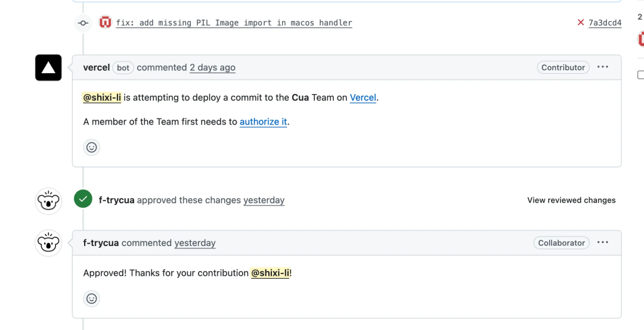The width and height of the screenshot is (644, 330).
Task: Click the failed status X icon
Action: pyautogui.click(x=580, y=23)
